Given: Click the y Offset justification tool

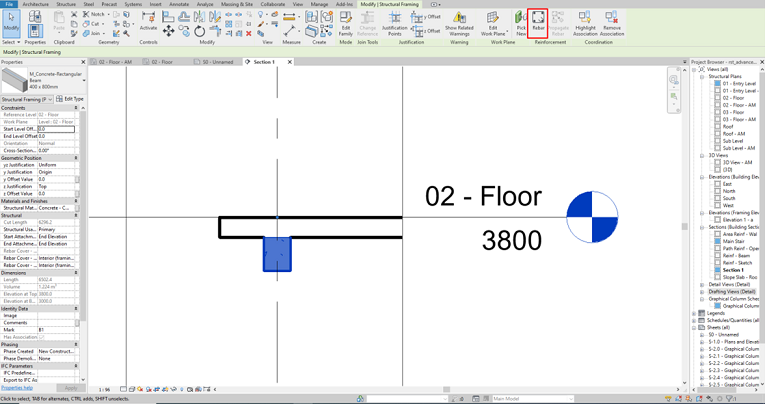Looking at the screenshot, I should coord(426,17).
